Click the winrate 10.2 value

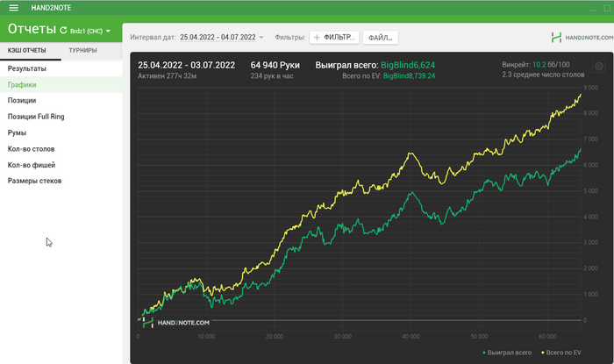pos(539,65)
